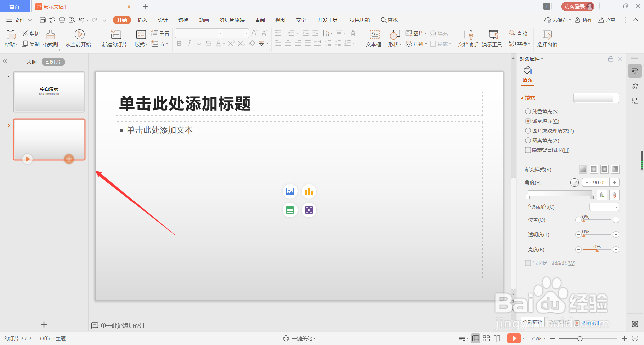Image resolution: width=644 pixels, height=345 pixels.
Task: Select pattern fill radio option
Action: click(528, 140)
